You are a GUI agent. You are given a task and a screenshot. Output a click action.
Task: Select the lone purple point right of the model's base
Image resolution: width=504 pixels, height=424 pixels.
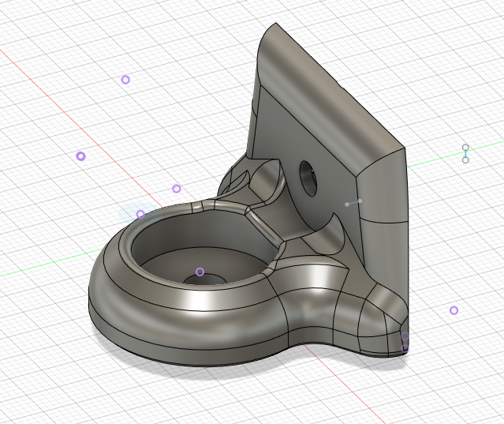point(454,310)
